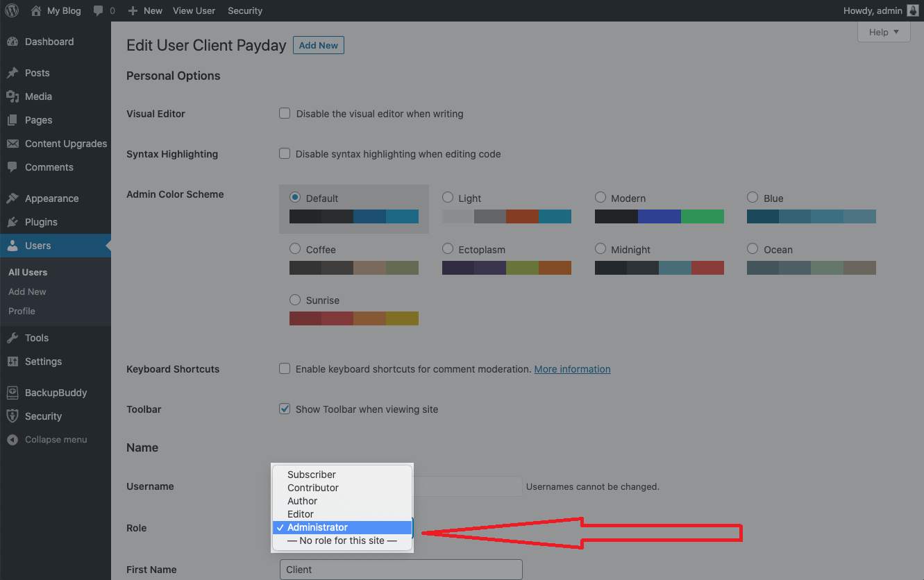
Task: Click the Sunrise color scheme swatch strip
Action: click(353, 318)
